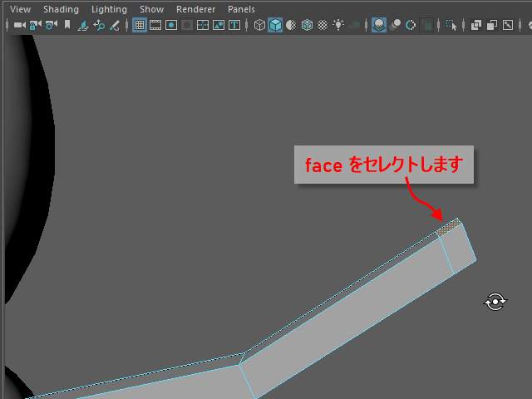Open Camera Attributes from the toolbar

coord(52,25)
